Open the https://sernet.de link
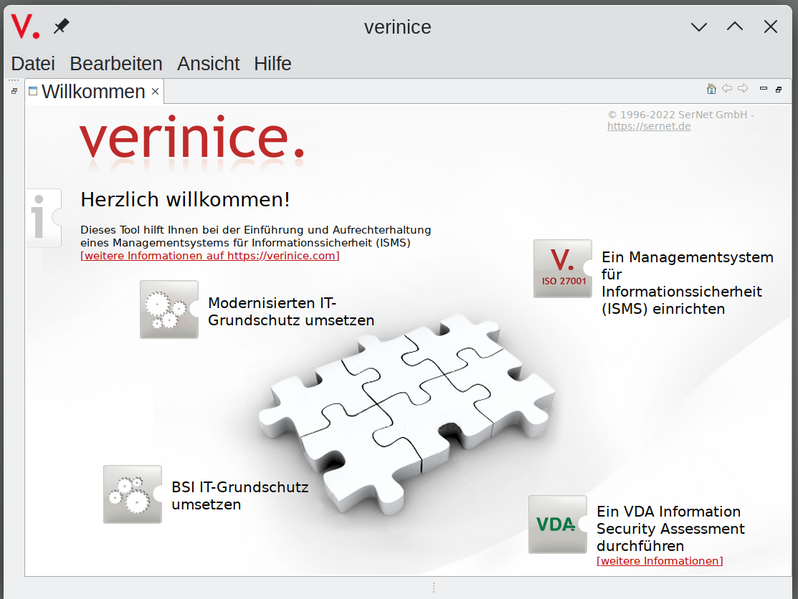Screen dimensions: 798x599 649,126
